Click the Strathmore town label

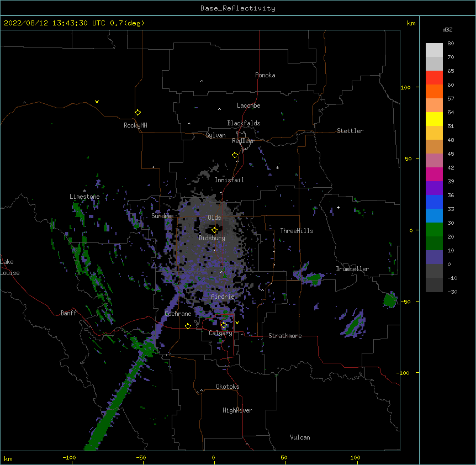click(285, 336)
